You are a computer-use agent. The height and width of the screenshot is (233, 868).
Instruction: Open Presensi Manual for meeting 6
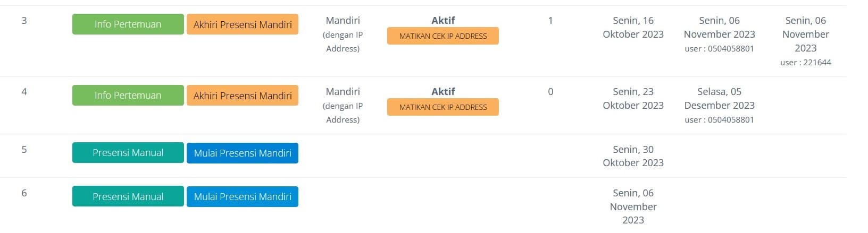coord(128,196)
